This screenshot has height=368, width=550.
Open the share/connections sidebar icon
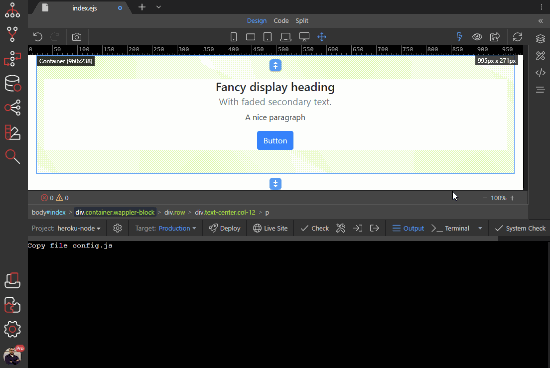(x=12, y=108)
